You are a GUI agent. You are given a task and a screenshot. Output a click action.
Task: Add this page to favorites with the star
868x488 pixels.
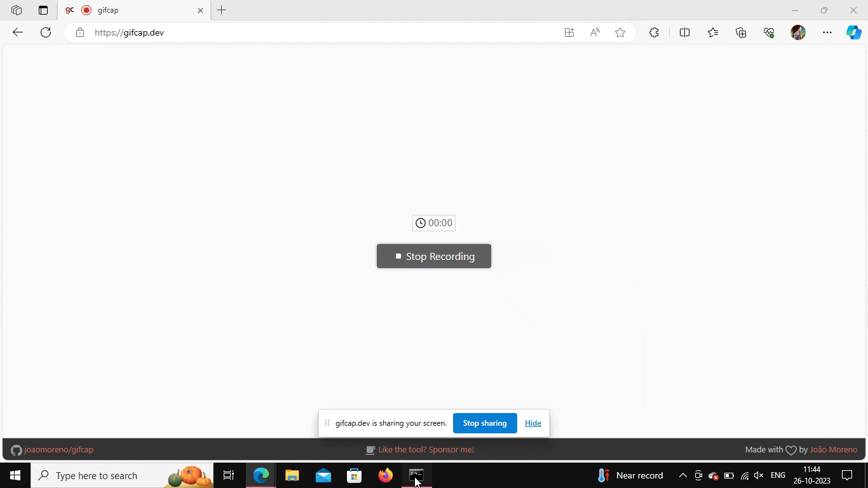pyautogui.click(x=620, y=32)
